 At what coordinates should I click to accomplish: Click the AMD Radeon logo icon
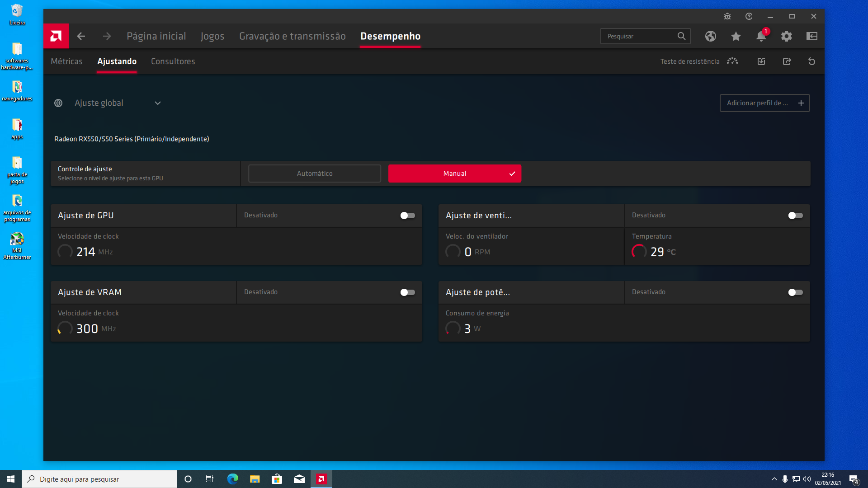point(56,36)
